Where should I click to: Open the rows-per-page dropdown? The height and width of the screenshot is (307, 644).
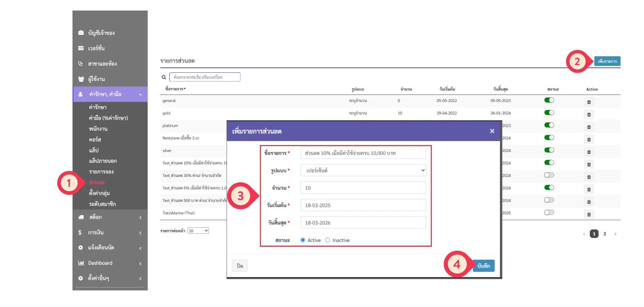pyautogui.click(x=198, y=231)
